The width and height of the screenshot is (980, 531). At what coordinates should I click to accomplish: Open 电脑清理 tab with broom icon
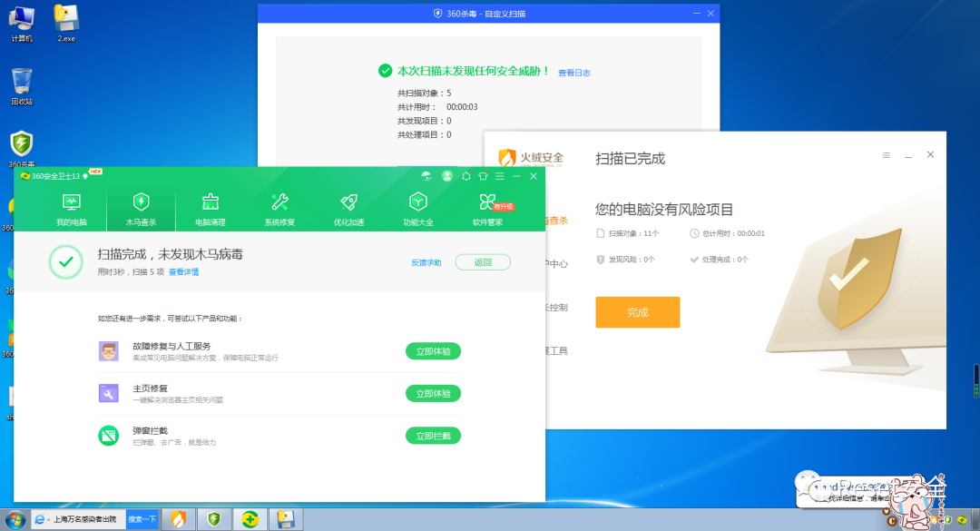coord(210,209)
